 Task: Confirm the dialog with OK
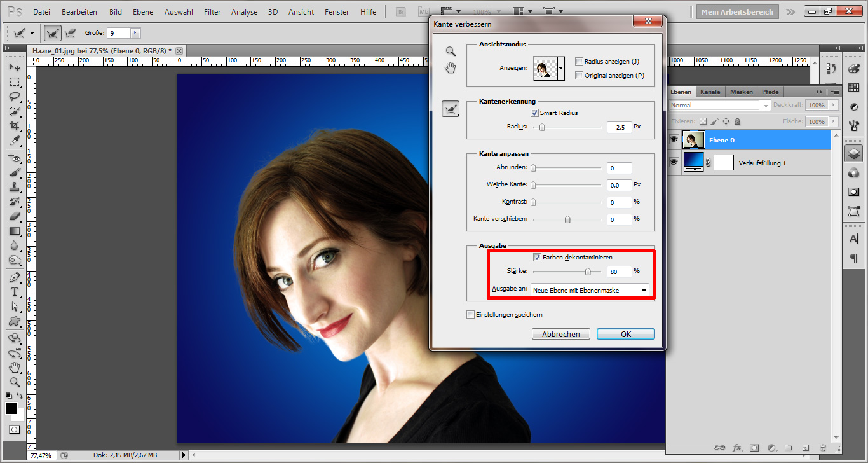point(625,333)
